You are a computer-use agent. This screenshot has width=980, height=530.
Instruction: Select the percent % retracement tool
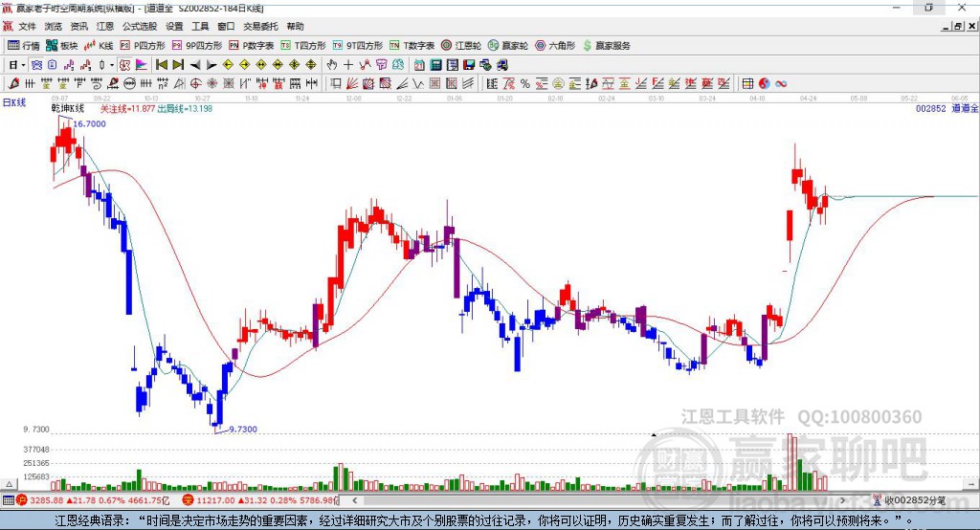(525, 84)
